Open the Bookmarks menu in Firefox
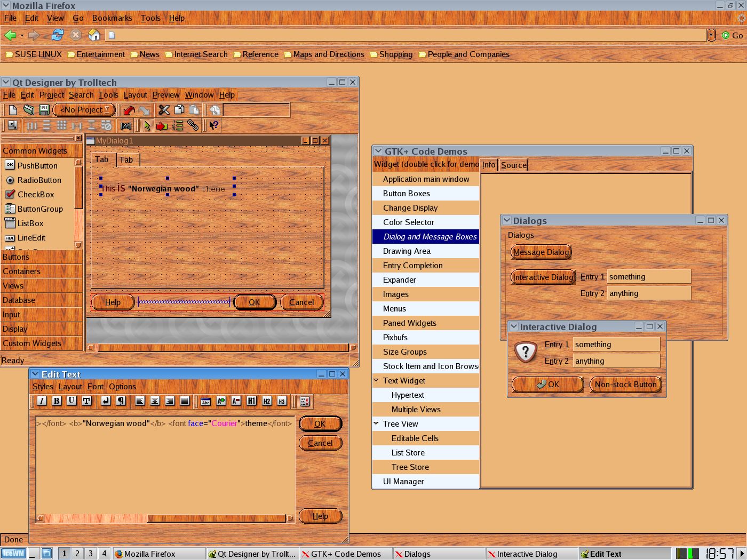Viewport: 747px width, 560px height. tap(112, 18)
